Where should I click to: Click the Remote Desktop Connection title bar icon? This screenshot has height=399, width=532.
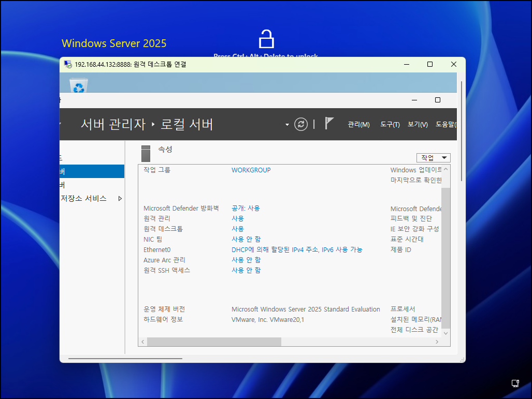point(68,64)
